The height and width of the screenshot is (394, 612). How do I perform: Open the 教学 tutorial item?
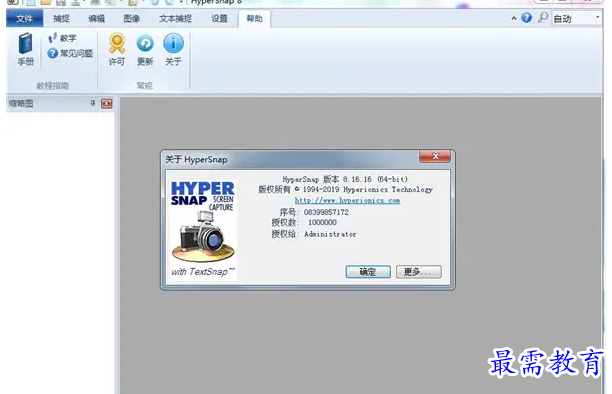[x=62, y=38]
